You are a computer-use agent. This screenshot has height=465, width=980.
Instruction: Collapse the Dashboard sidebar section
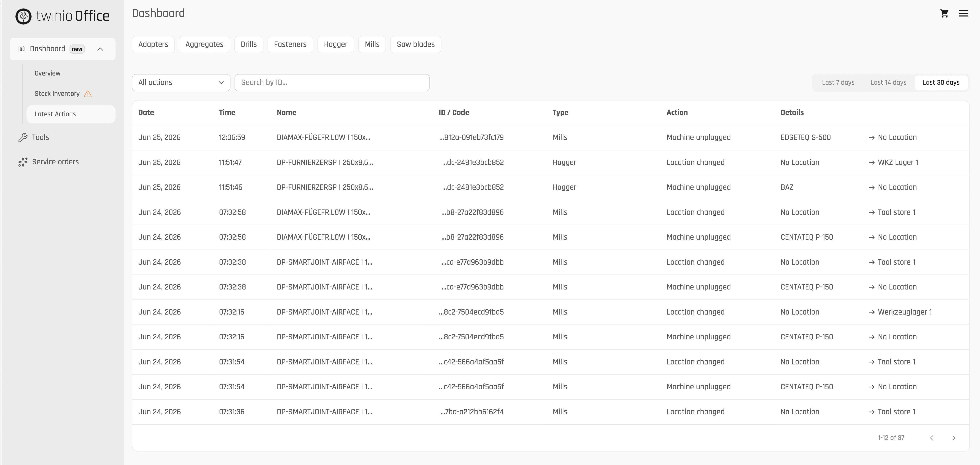(100, 49)
